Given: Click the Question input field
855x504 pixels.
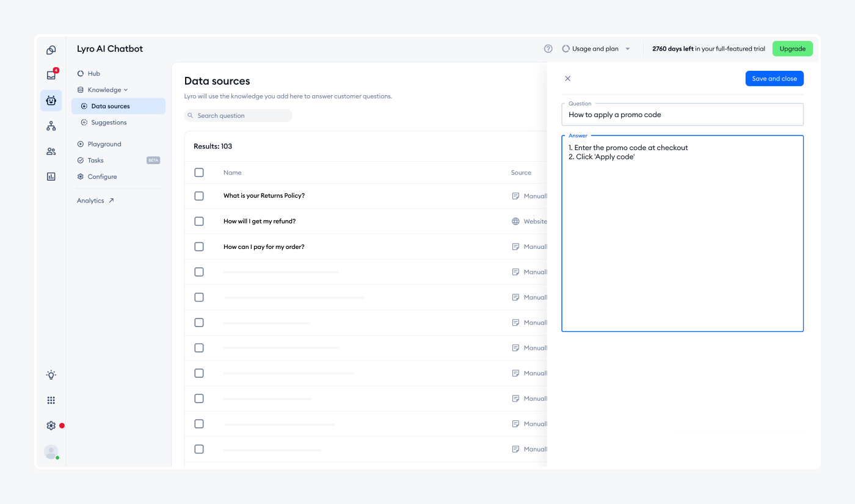Looking at the screenshot, I should (682, 115).
